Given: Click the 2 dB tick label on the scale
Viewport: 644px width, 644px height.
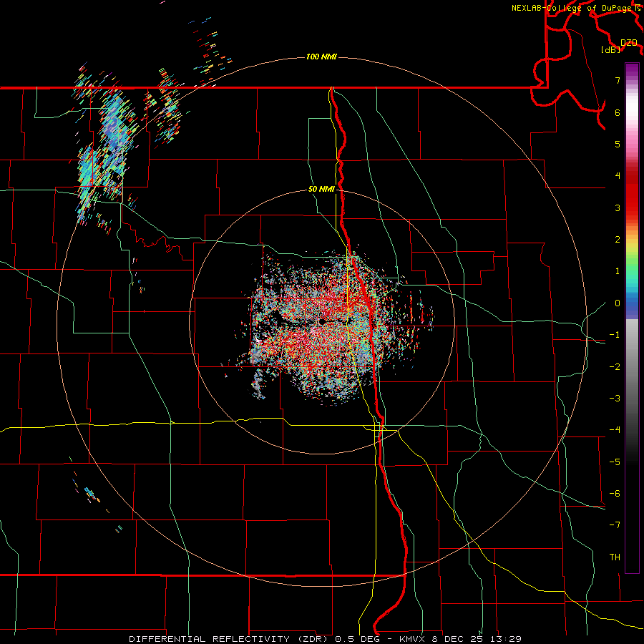Looking at the screenshot, I should (x=618, y=240).
